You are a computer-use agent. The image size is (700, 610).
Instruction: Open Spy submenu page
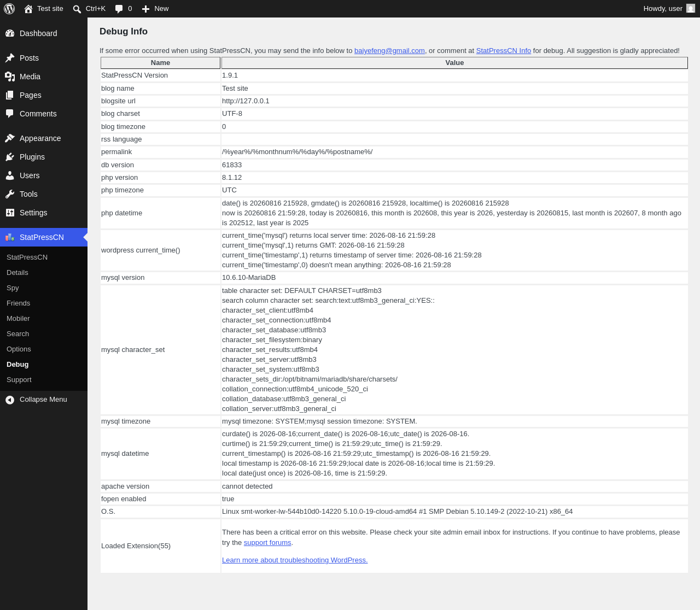point(13,288)
